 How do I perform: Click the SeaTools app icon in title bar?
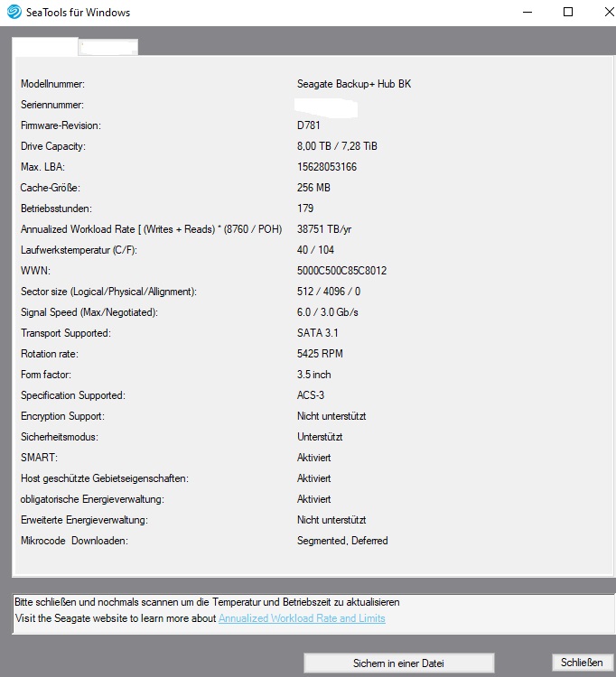(x=14, y=12)
